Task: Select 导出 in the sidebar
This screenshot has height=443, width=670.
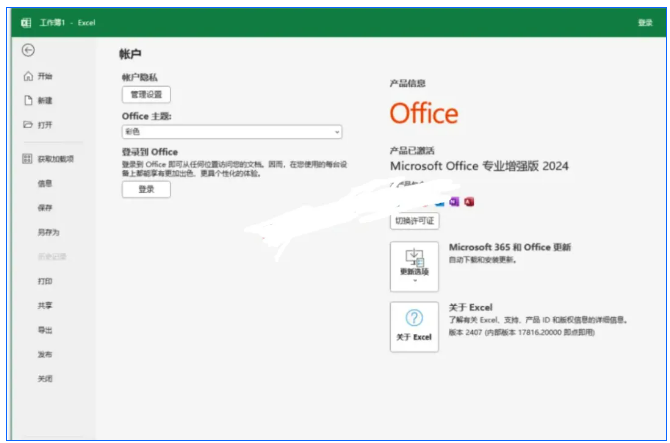Action: 45,330
